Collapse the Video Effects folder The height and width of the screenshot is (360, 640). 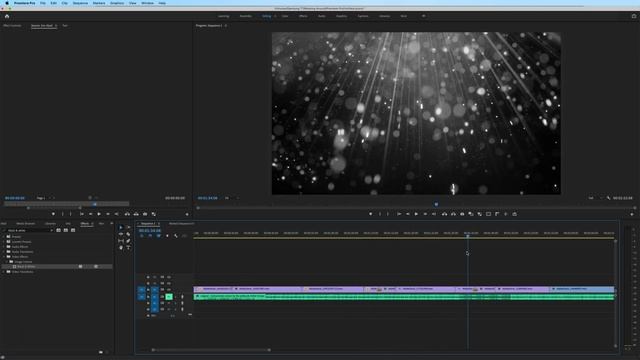click(x=4, y=257)
